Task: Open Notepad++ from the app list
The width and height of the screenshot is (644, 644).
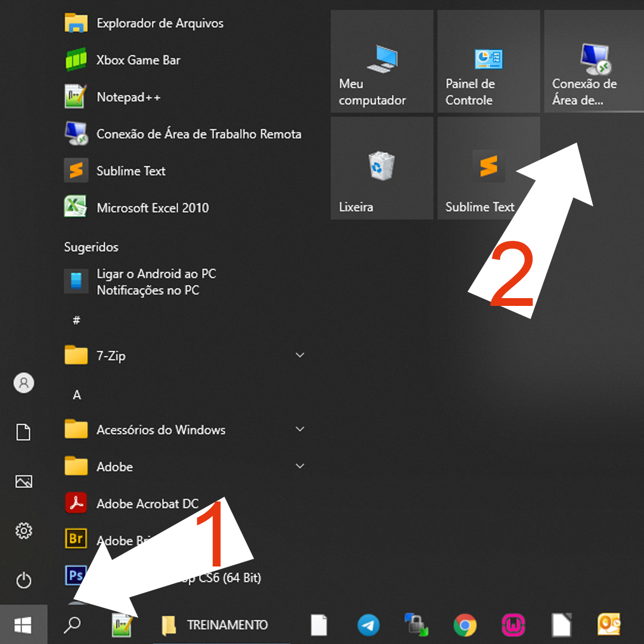Action: pyautogui.click(x=128, y=97)
